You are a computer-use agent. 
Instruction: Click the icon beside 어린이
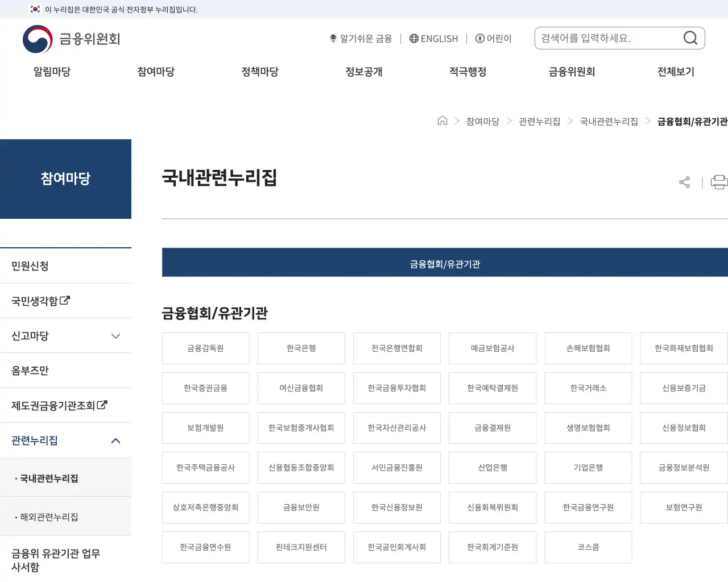point(480,38)
